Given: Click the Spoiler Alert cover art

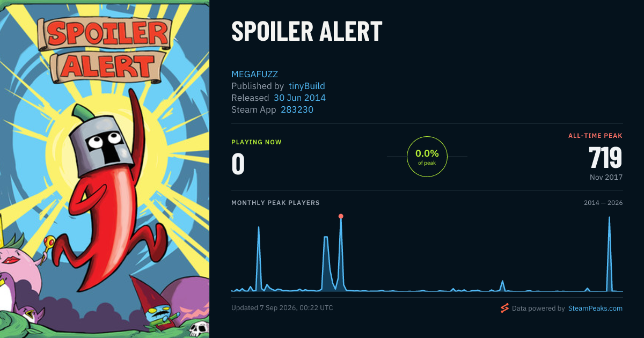Looking at the screenshot, I should pyautogui.click(x=105, y=169).
